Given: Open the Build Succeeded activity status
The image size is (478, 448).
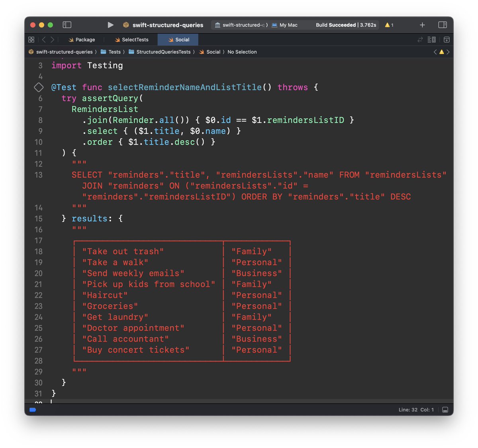Looking at the screenshot, I should click(x=346, y=25).
